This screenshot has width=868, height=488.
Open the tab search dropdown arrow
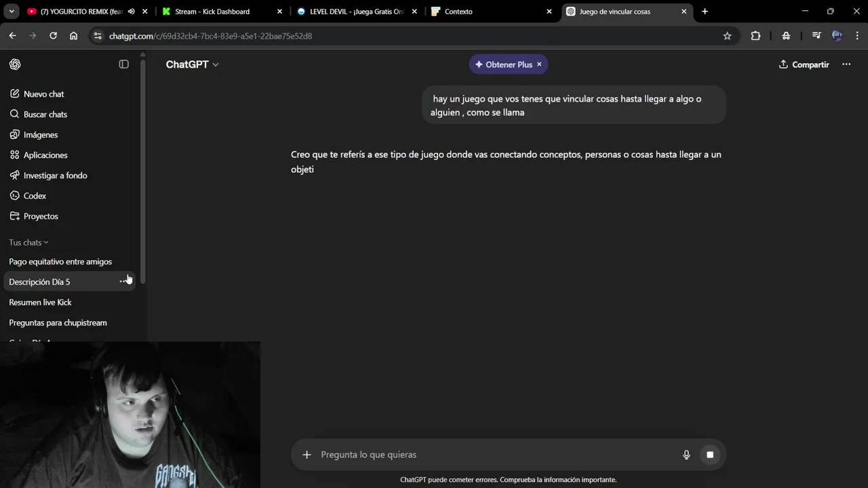click(12, 12)
